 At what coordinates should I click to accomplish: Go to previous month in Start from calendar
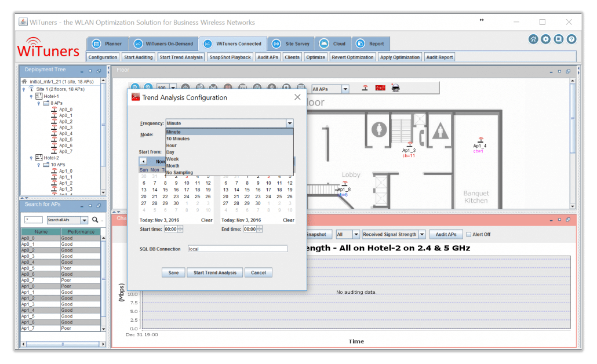tap(143, 162)
